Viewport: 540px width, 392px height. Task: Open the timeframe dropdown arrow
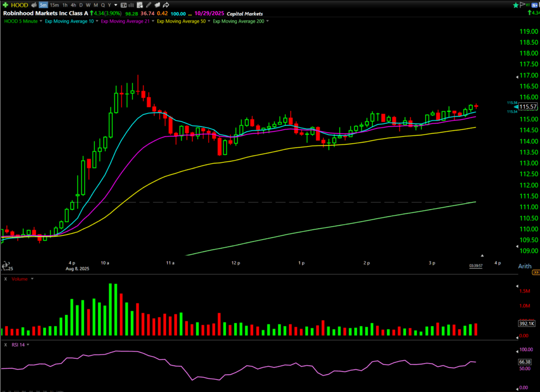[115, 5]
